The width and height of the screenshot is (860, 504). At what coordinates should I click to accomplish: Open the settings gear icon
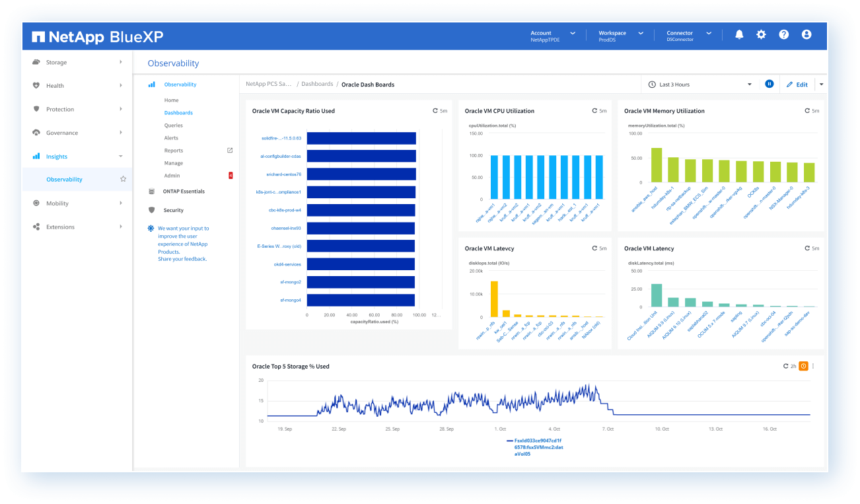point(761,34)
